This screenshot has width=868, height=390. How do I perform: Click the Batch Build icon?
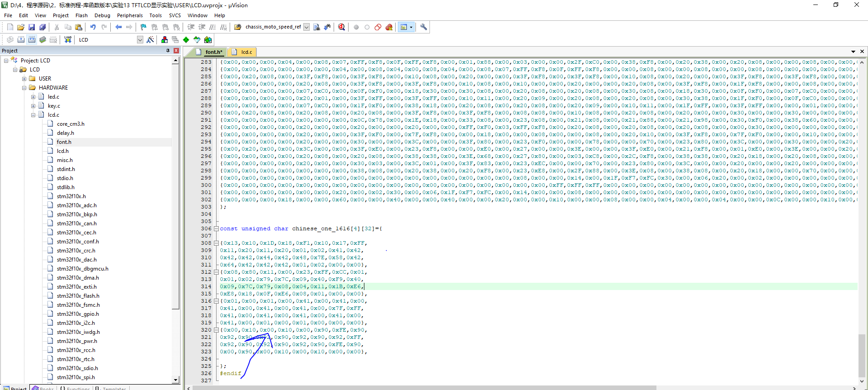point(42,40)
